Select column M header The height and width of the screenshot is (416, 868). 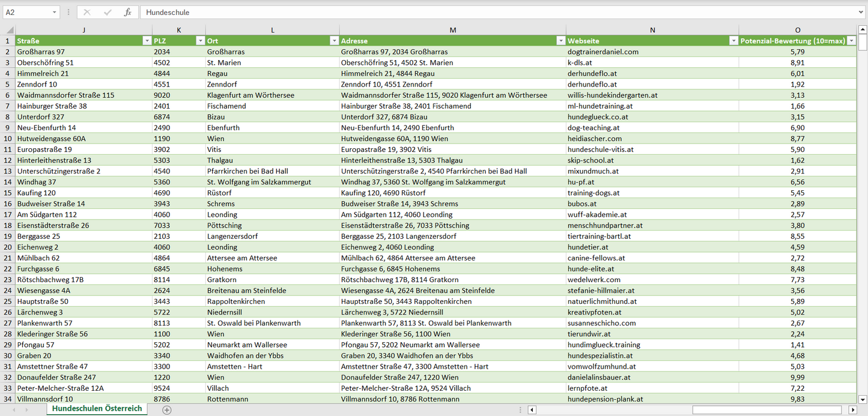452,30
